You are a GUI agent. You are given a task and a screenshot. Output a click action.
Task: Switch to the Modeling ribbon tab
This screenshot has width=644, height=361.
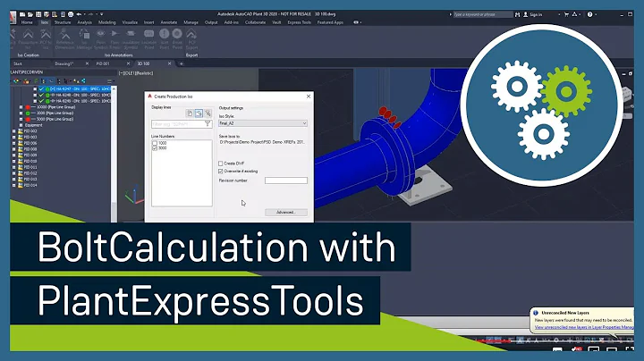[x=106, y=22]
